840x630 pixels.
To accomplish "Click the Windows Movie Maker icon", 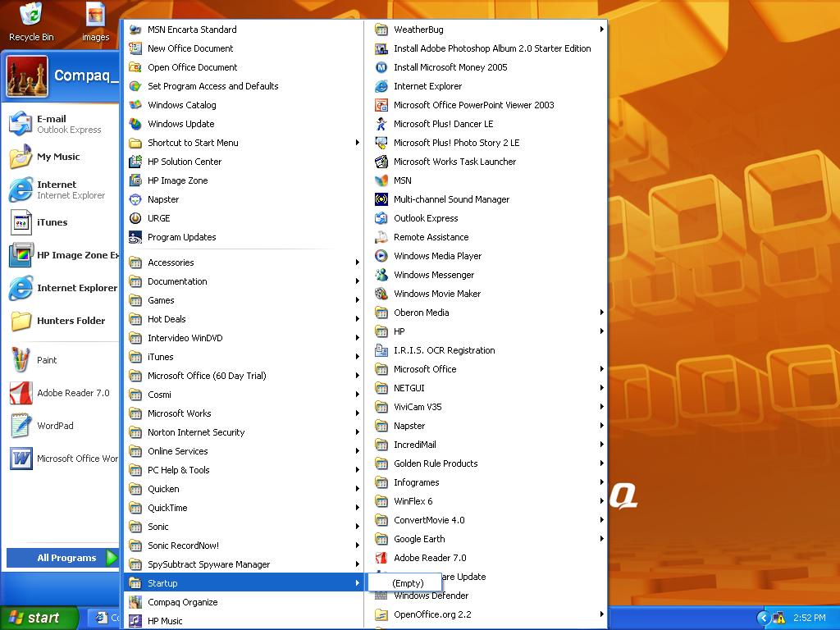I will [x=381, y=294].
